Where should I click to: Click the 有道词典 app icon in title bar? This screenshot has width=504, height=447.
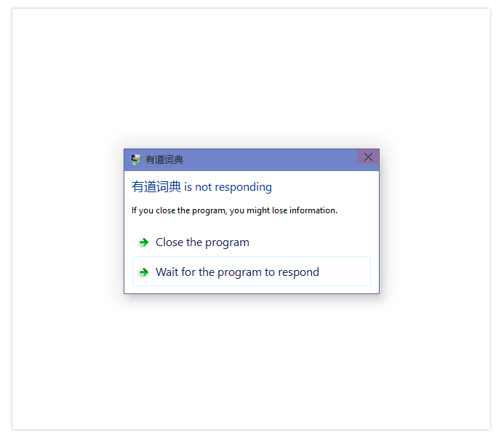[135, 159]
